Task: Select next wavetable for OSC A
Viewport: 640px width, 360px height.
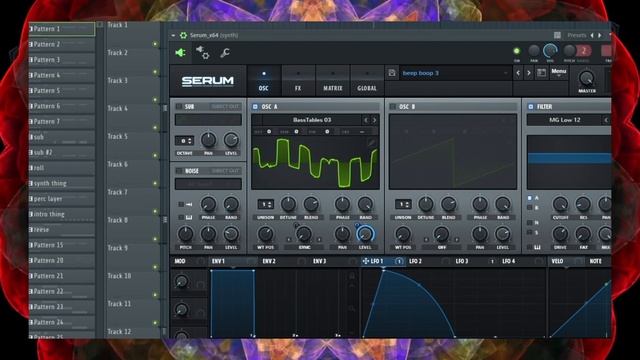Action: (x=374, y=120)
